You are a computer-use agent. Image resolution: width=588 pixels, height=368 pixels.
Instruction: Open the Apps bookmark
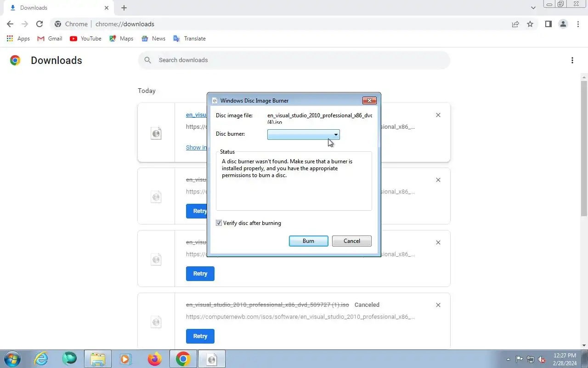click(x=18, y=39)
